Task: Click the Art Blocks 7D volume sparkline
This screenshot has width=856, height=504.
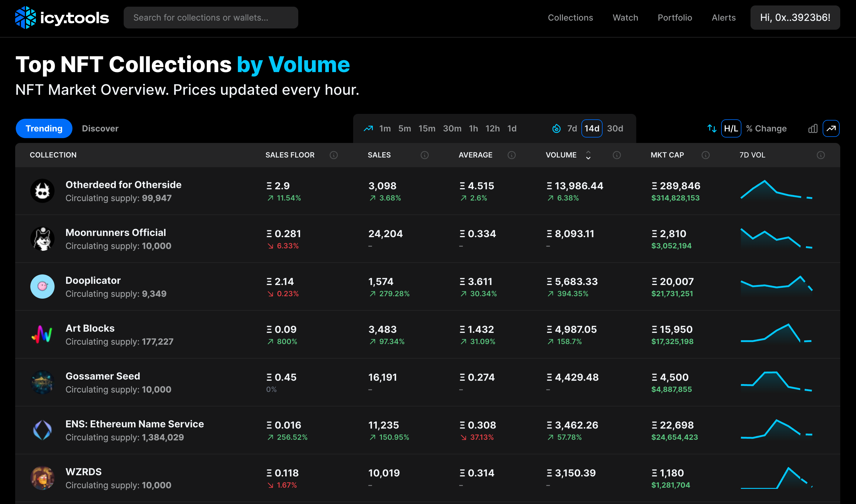Action: pyautogui.click(x=777, y=334)
